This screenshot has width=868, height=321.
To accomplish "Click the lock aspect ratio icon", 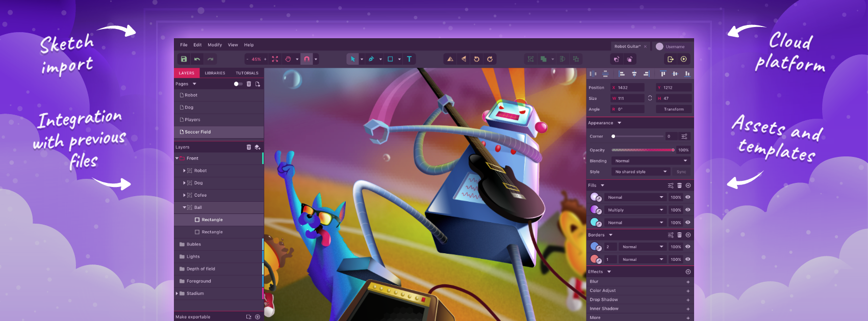I will pos(650,98).
